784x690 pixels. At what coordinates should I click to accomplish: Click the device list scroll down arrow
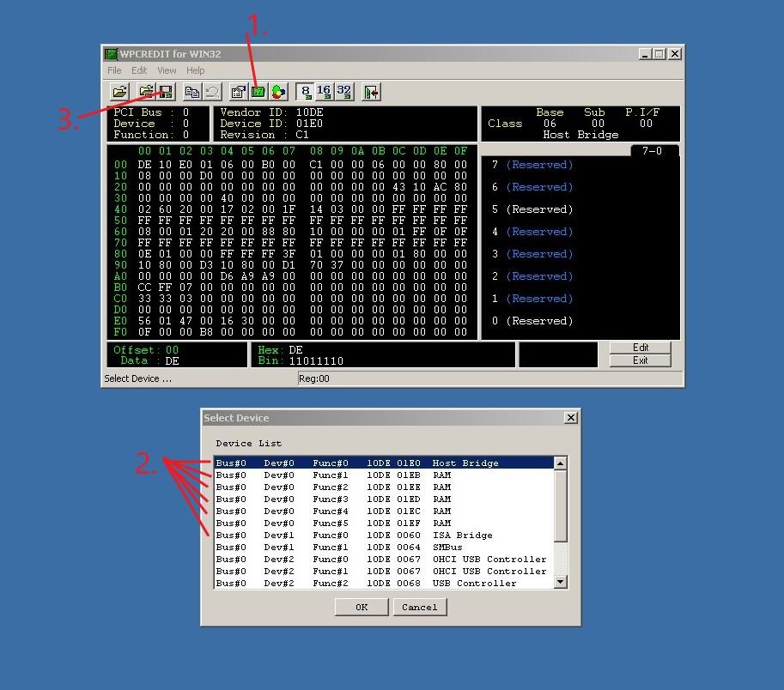pyautogui.click(x=561, y=582)
